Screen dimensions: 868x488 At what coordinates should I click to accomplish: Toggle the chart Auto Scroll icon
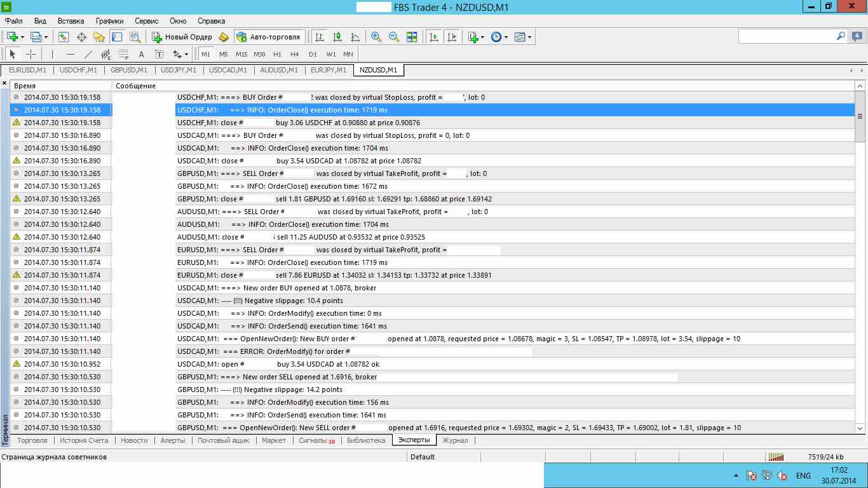click(x=435, y=37)
